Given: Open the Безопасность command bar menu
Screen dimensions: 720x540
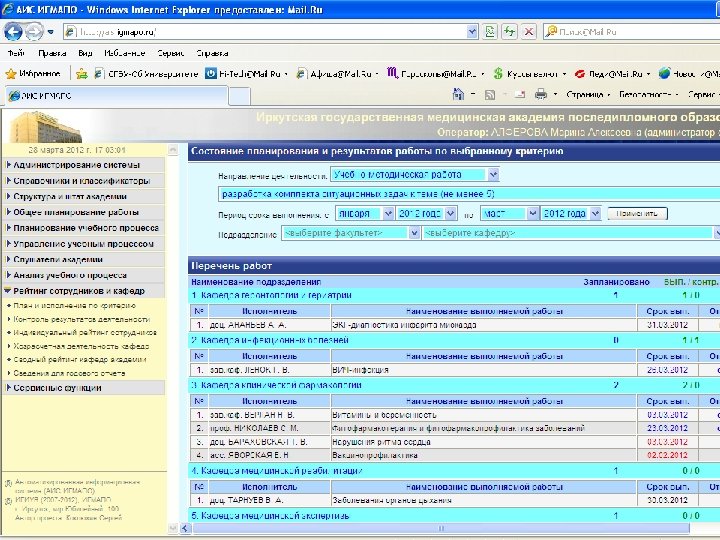Looking at the screenshot, I should coord(648,95).
